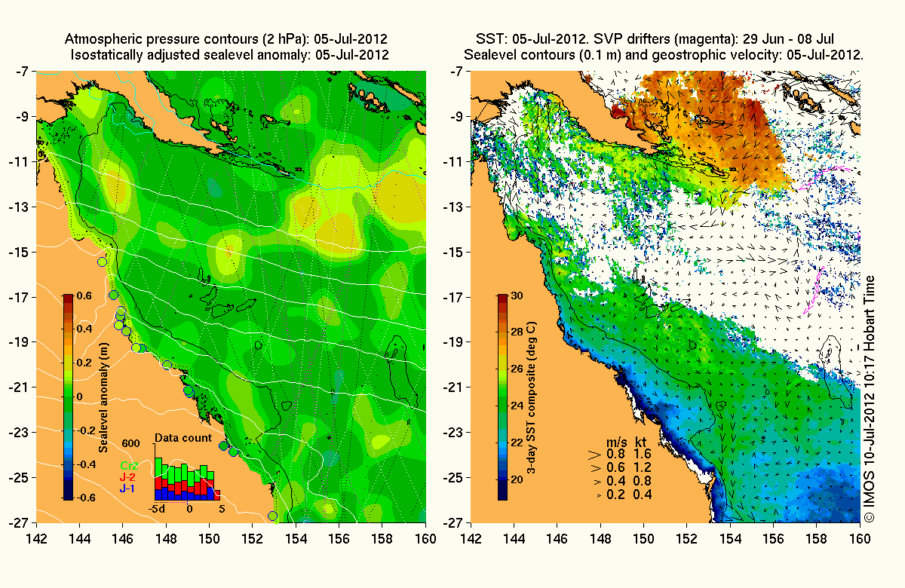The image size is (905, 588).
Task: Click the '1.6' knots legend value
Action: click(x=643, y=454)
